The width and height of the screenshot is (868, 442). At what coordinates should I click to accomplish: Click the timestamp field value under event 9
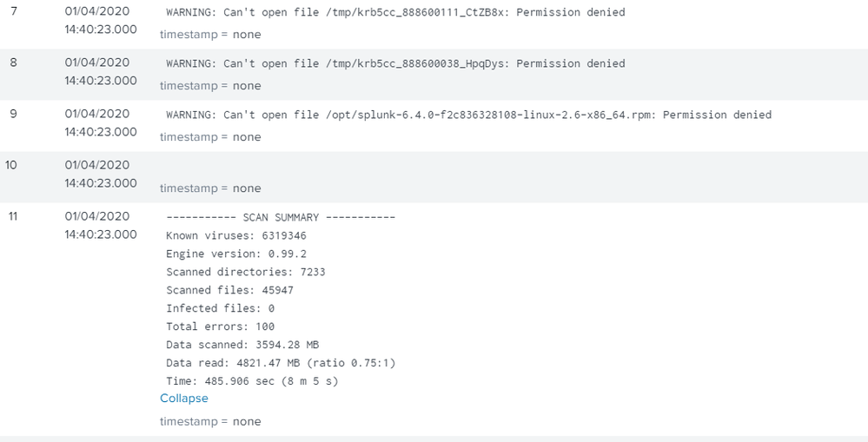click(247, 137)
